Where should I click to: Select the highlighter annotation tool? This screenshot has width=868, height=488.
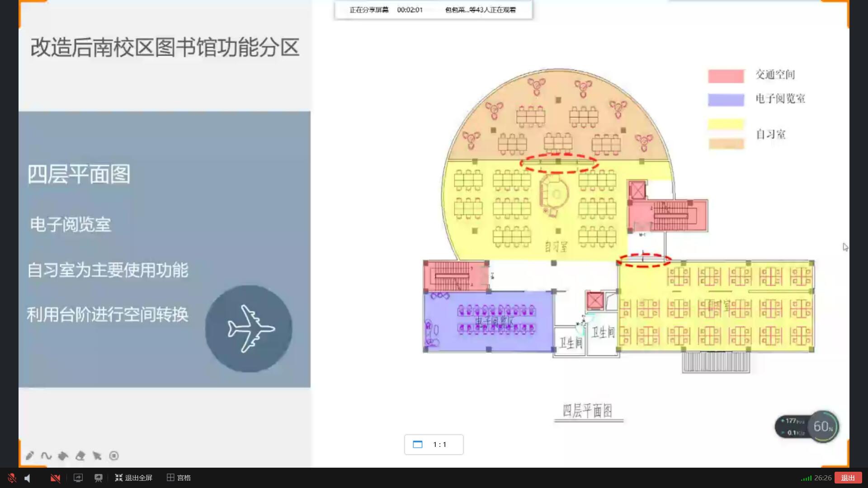tap(63, 455)
